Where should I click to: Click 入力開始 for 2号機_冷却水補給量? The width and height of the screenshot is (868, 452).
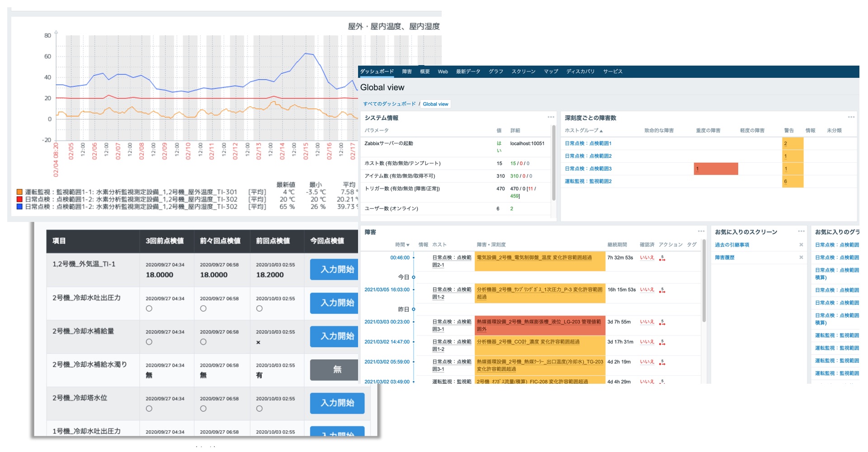click(x=335, y=336)
